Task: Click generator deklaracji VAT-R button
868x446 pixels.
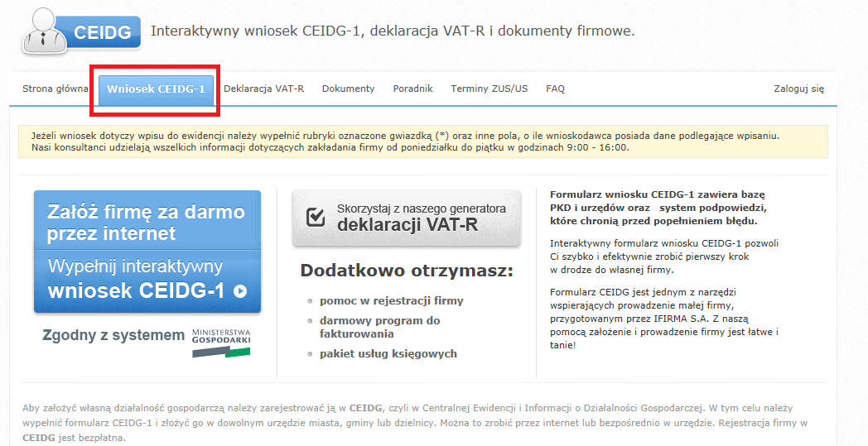Action: click(x=407, y=218)
